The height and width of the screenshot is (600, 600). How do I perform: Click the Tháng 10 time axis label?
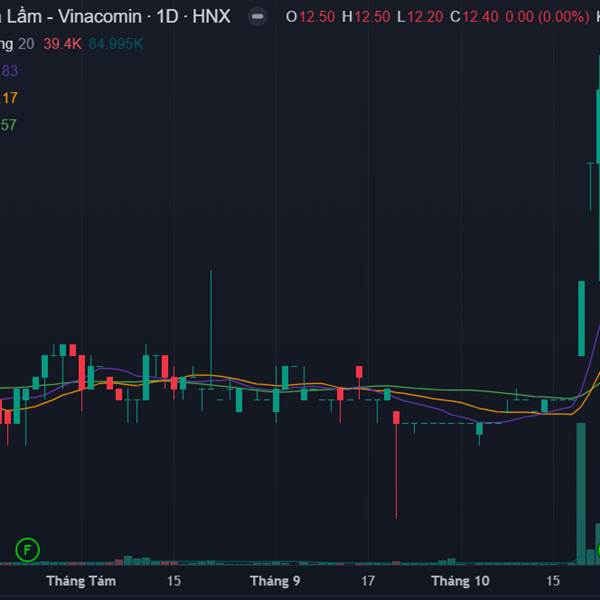[460, 581]
